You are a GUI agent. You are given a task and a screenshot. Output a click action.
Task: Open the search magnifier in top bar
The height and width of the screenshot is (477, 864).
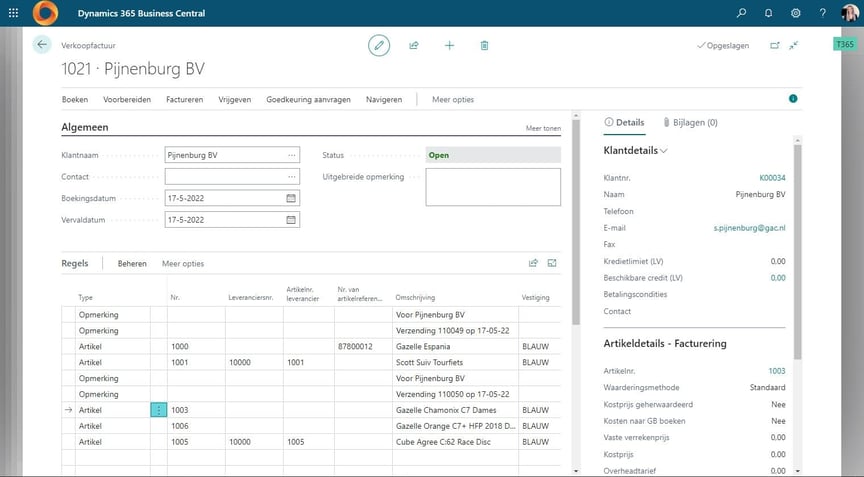click(742, 13)
